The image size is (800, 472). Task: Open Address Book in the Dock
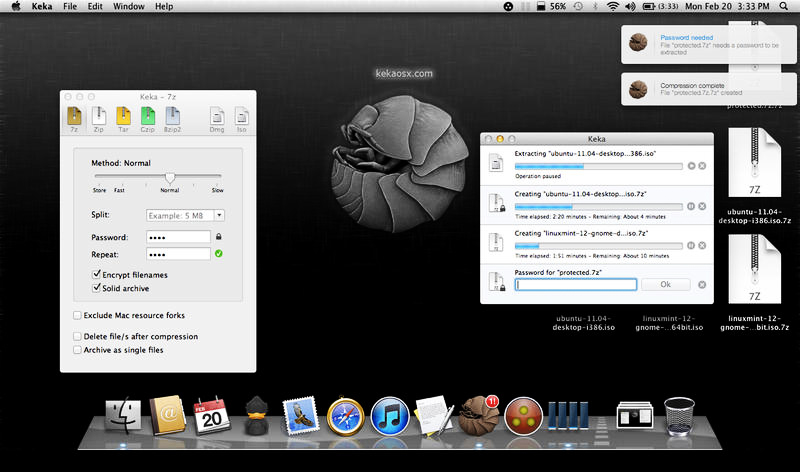point(167,415)
